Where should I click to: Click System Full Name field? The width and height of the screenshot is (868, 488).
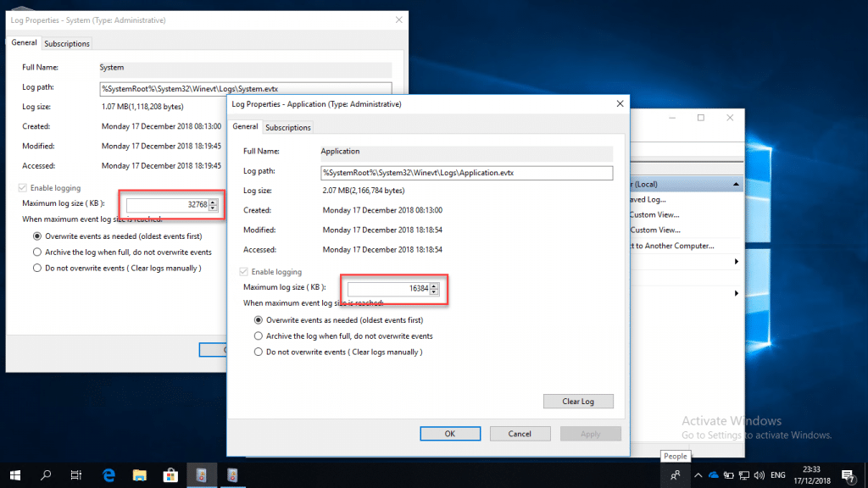pyautogui.click(x=245, y=68)
